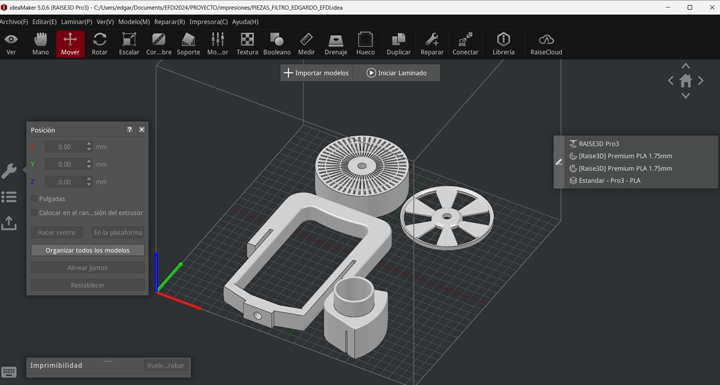
Task: Click the Conectar tool
Action: [x=465, y=44]
